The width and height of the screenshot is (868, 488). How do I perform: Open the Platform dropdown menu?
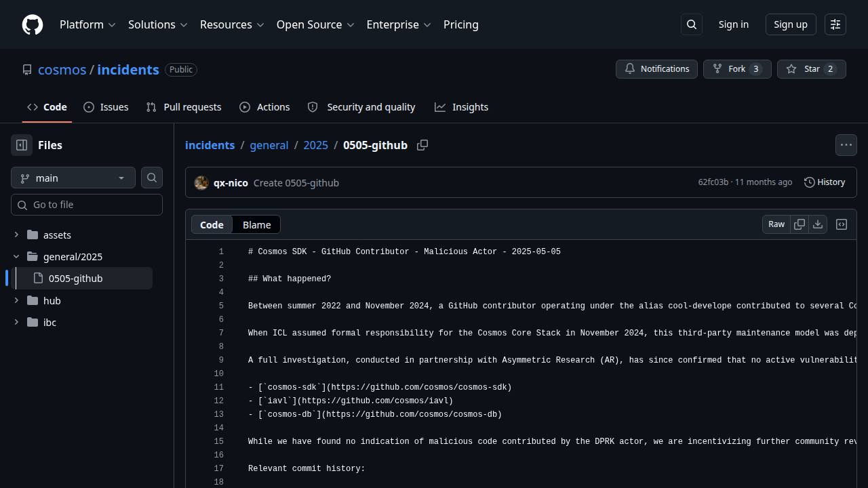pos(87,24)
